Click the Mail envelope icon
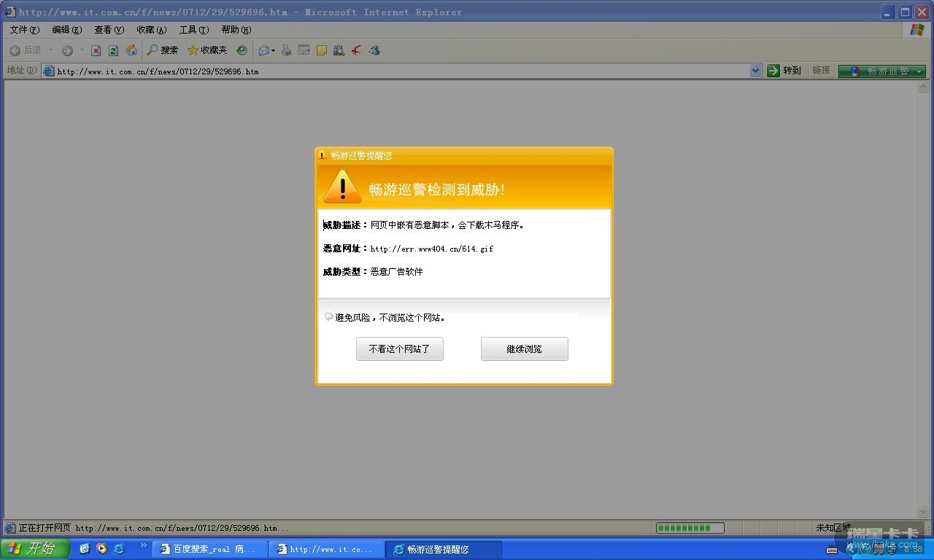 [x=264, y=50]
